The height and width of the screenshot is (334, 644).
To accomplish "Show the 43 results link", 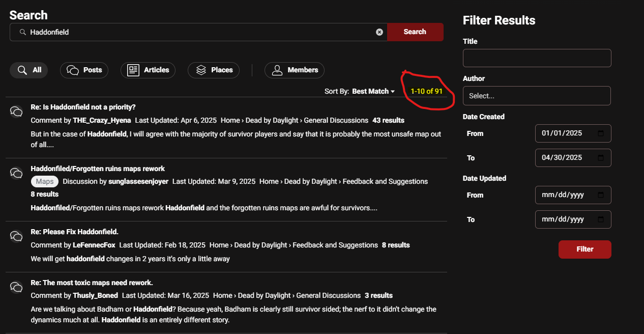I will point(388,121).
